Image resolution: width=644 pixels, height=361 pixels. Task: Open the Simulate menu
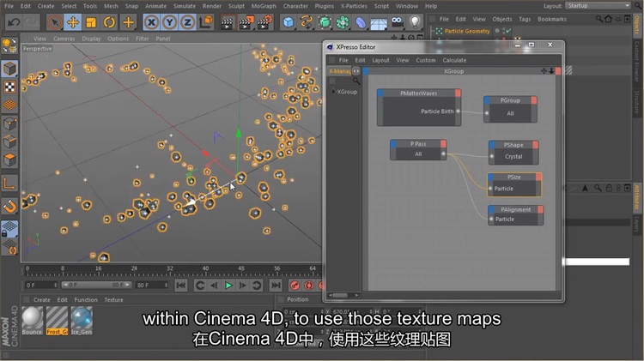pos(185,6)
